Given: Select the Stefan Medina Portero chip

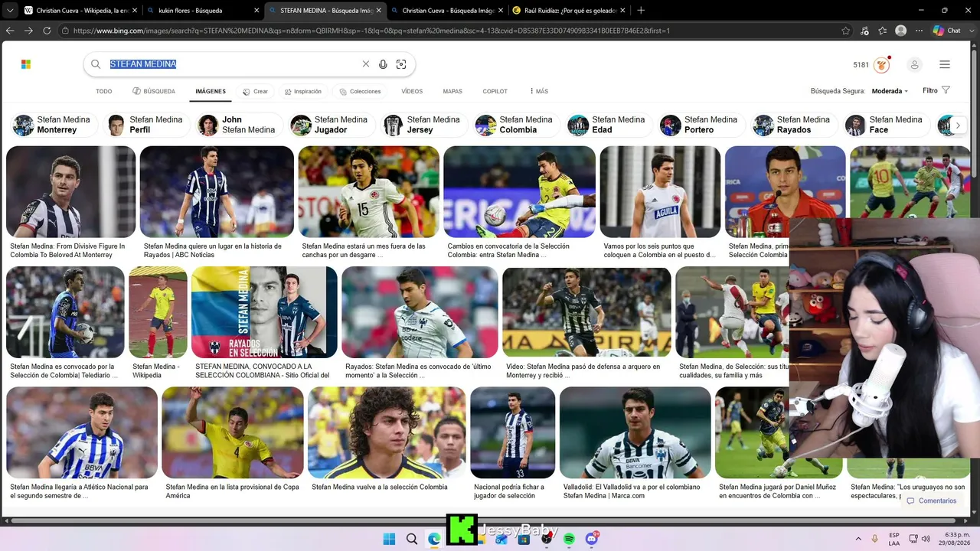Looking at the screenshot, I should coord(701,125).
